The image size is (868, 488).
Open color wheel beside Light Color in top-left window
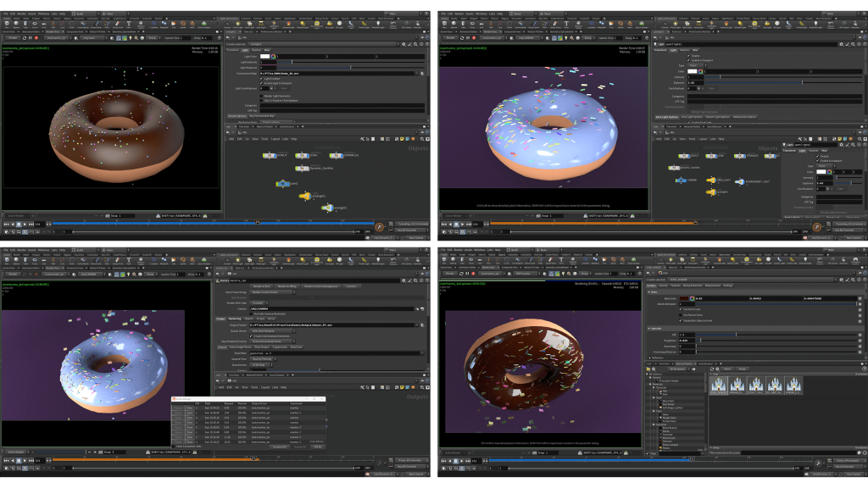point(273,57)
